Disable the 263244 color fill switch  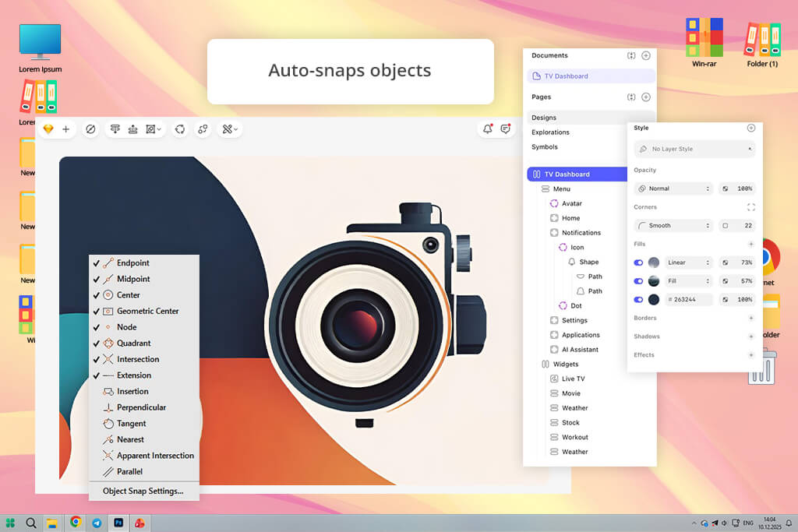(x=639, y=299)
